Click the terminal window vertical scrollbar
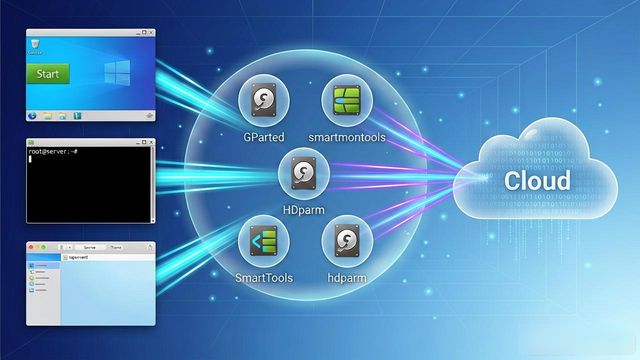The height and width of the screenshot is (360, 640). tap(153, 185)
